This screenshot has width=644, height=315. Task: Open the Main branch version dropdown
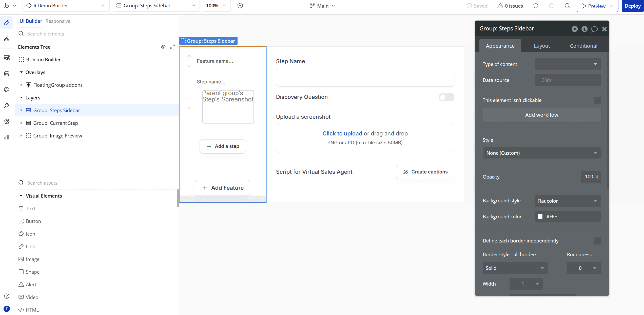[322, 6]
